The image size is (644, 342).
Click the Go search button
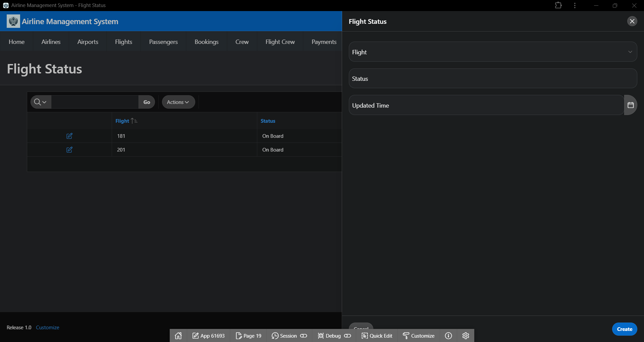click(147, 102)
